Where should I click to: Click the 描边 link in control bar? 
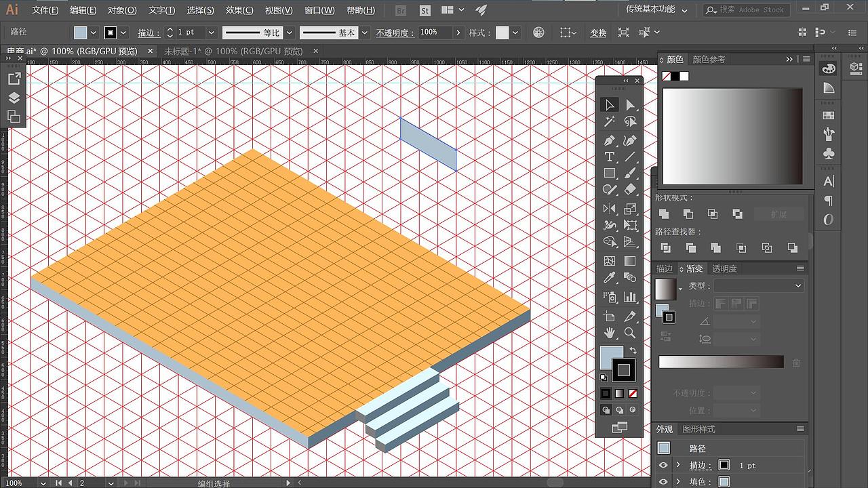tap(148, 33)
